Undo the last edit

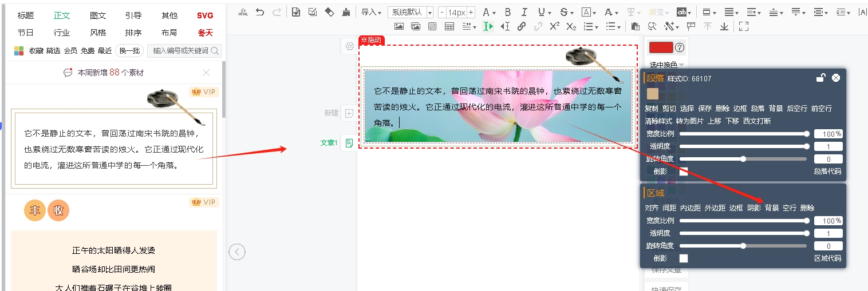coord(260,12)
